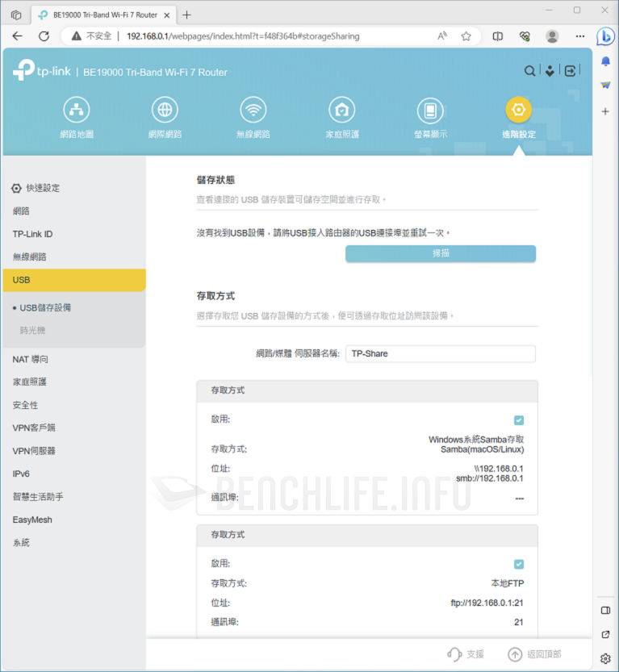Click the 掃描 (Scan) button
619x672 pixels.
click(441, 253)
